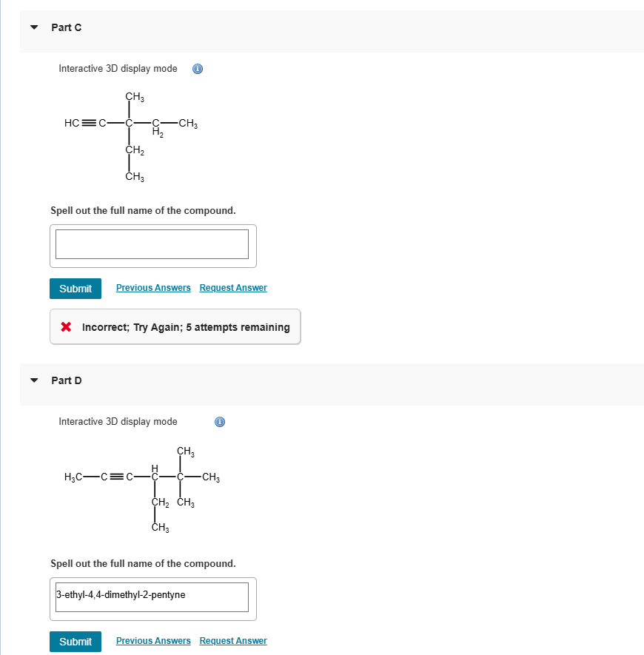View Previous Answers for Part D

coord(153,640)
